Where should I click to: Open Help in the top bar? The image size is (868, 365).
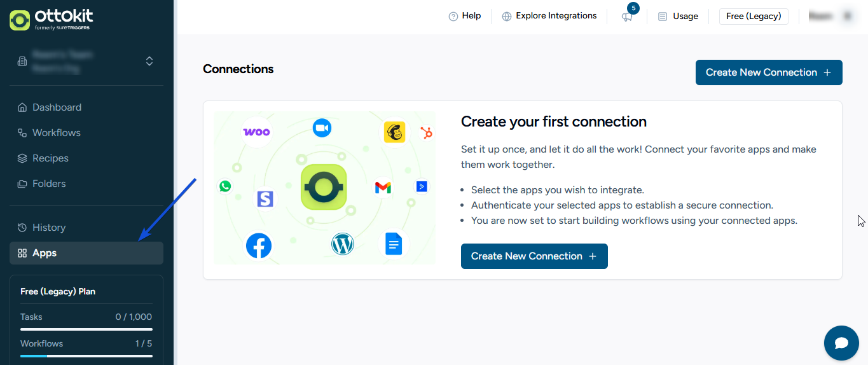[465, 17]
